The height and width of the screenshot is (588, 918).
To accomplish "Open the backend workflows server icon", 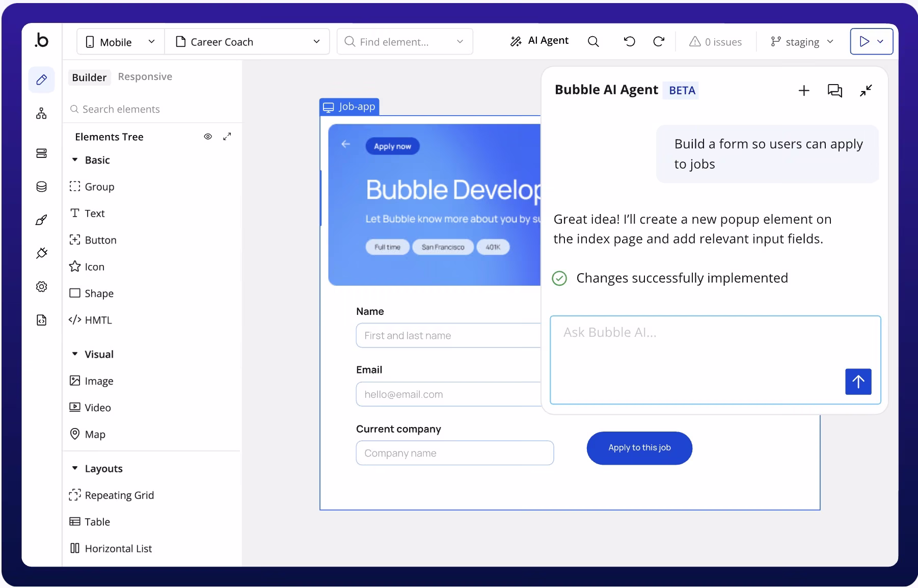I will [x=42, y=153].
